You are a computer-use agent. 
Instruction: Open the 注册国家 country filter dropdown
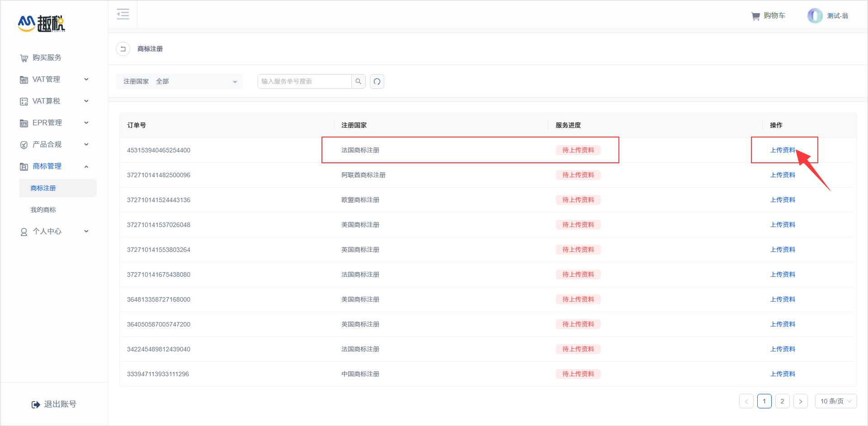(x=179, y=81)
